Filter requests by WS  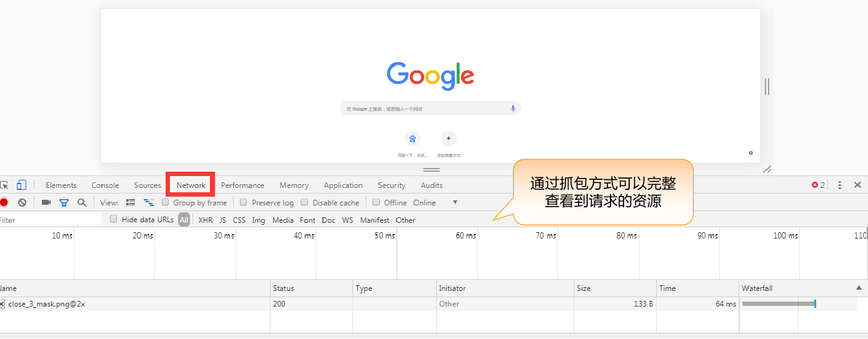347,220
